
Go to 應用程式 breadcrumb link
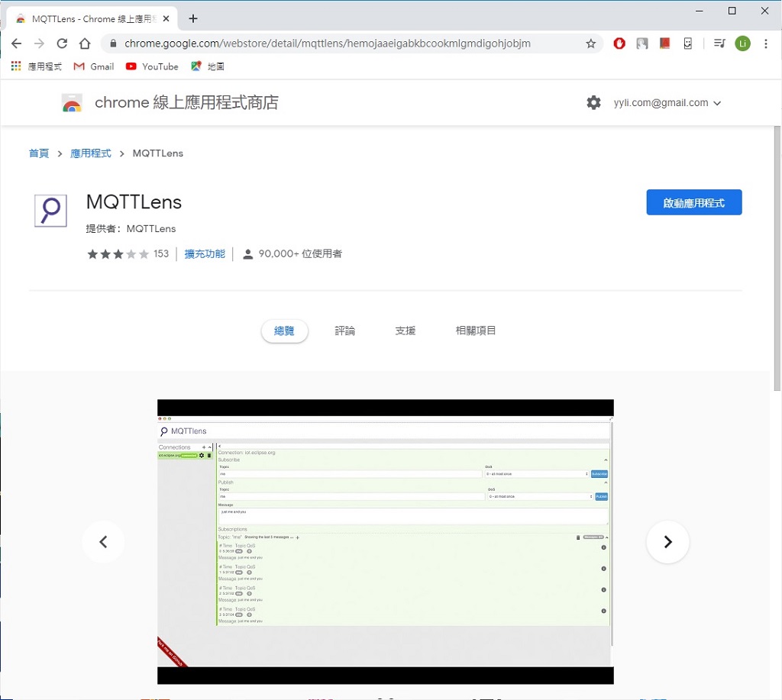[x=91, y=153]
